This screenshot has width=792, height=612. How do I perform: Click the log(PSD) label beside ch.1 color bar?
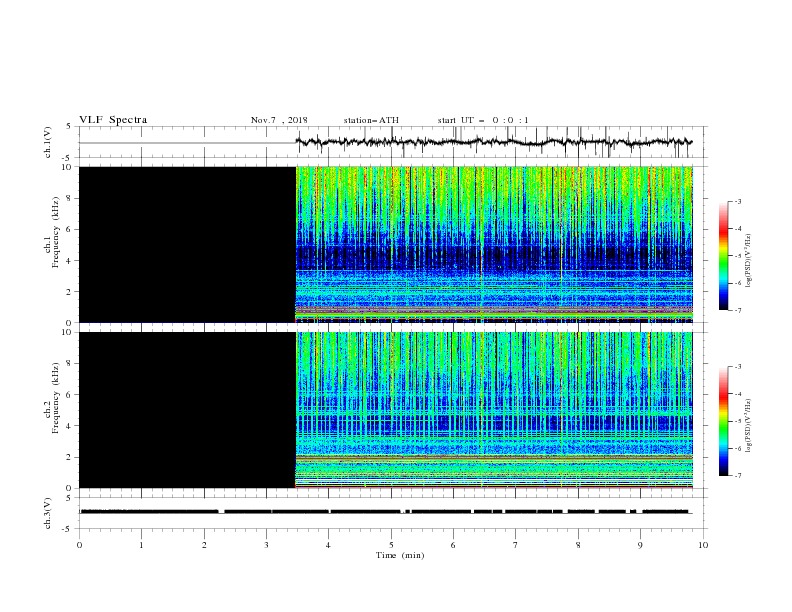click(748, 261)
